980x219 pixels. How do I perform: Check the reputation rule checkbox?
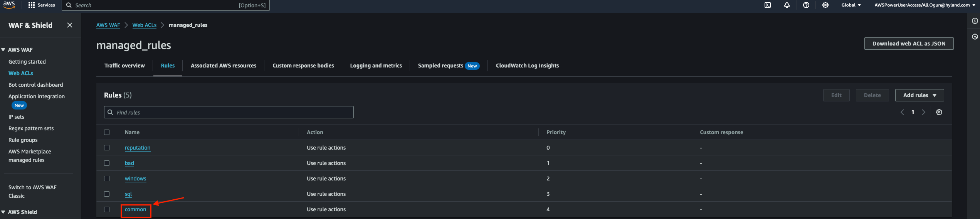pyautogui.click(x=107, y=148)
